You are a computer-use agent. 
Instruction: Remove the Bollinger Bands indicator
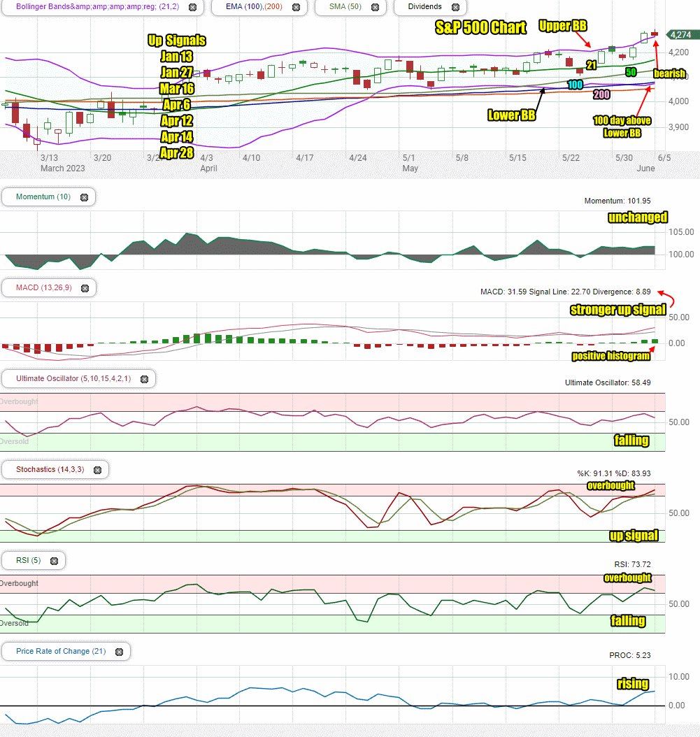[x=193, y=8]
